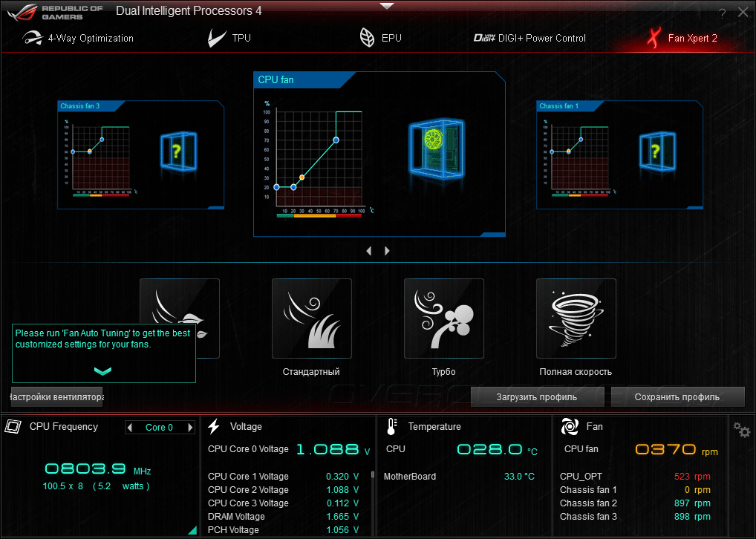Select the next CPU core arrow
Viewport: 756px width, 539px height.
tap(190, 427)
